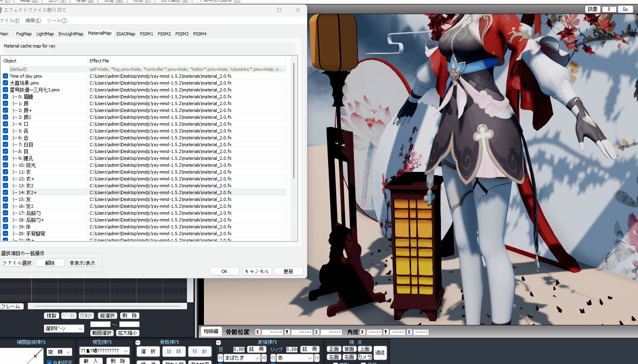This screenshot has height=364, width=638.
Task: Click the 追従 follow button
Action: click(x=380, y=353)
